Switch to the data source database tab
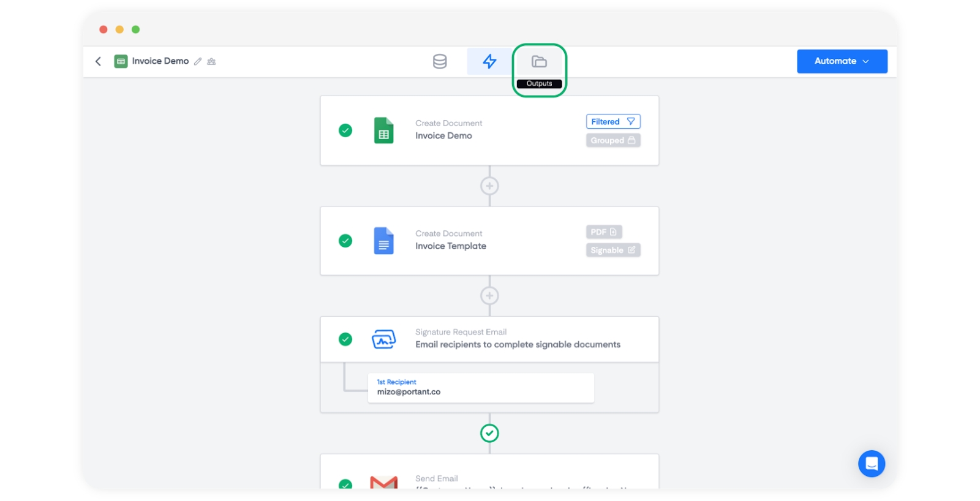 (440, 61)
